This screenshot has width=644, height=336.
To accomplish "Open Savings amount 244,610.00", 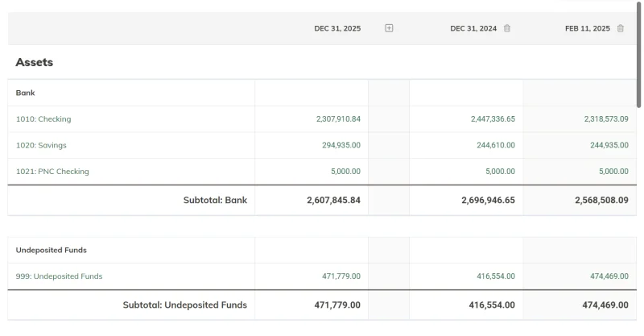I will click(495, 145).
